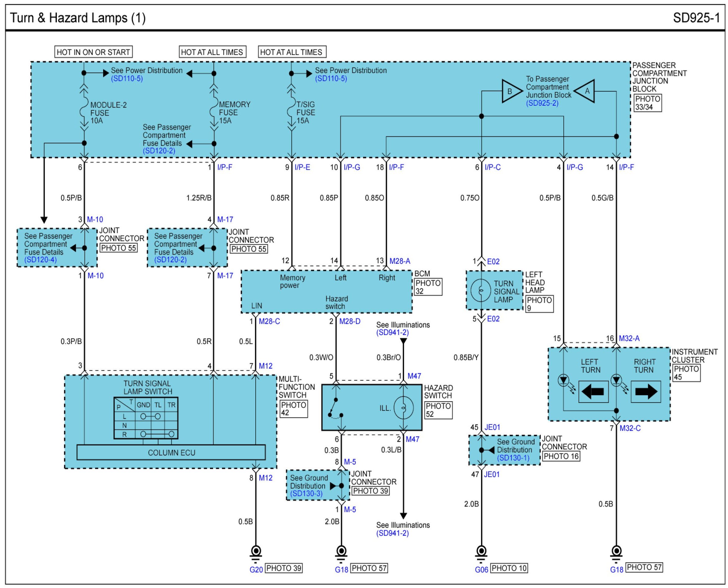The height and width of the screenshot is (588, 728).
Task: Open the SD925-2 junction block link
Action: click(x=542, y=103)
